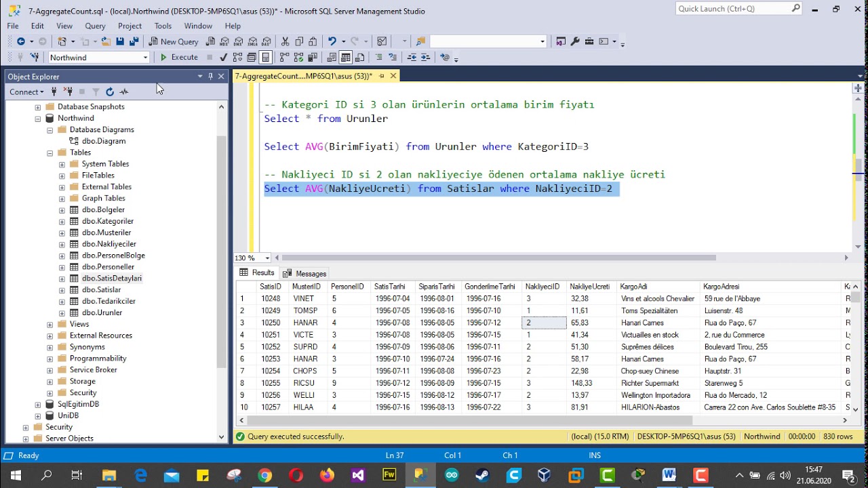Open the Connect dropdown in Object Explorer
The height and width of the screenshot is (488, 868).
point(26,91)
